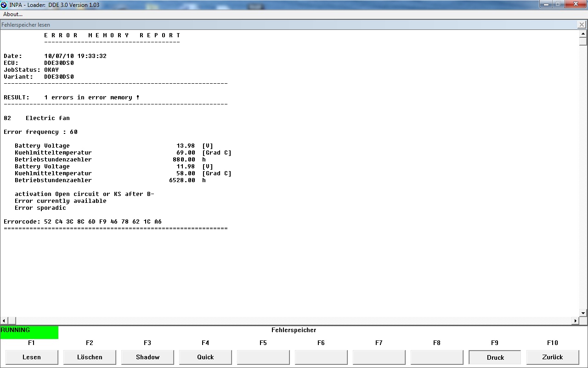
Task: Click the Variant DDE30DS0 line
Action: pos(39,77)
